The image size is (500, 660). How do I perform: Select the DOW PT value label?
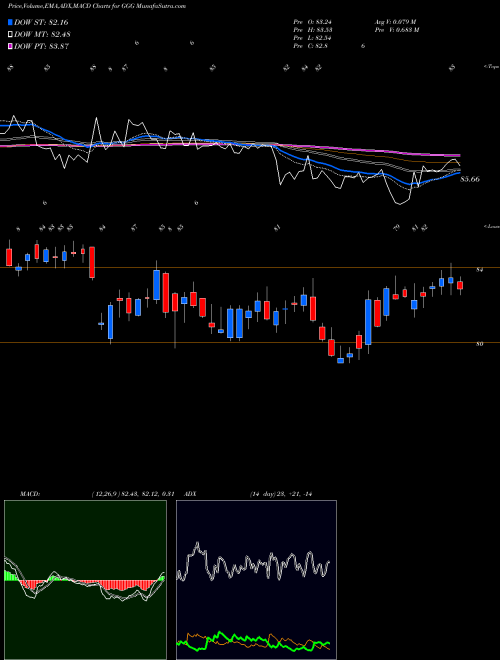click(42, 46)
